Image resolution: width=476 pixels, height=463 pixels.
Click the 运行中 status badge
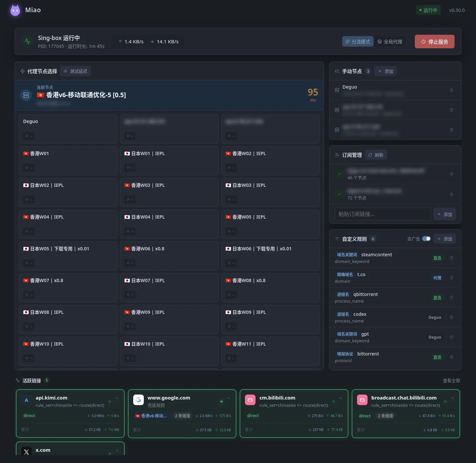pos(428,10)
